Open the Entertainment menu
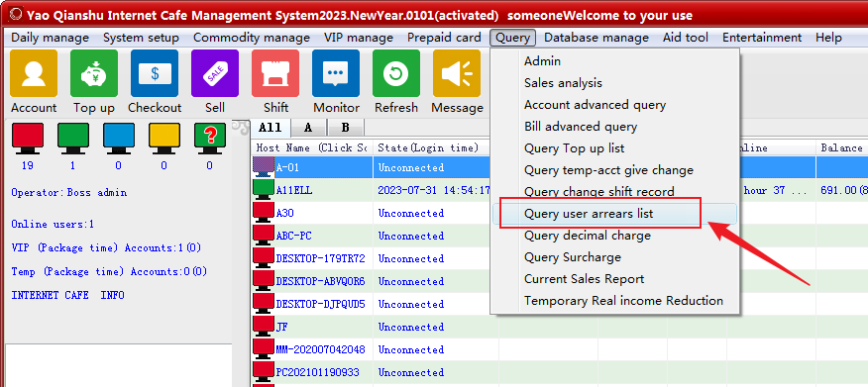This screenshot has width=868, height=387. click(762, 38)
